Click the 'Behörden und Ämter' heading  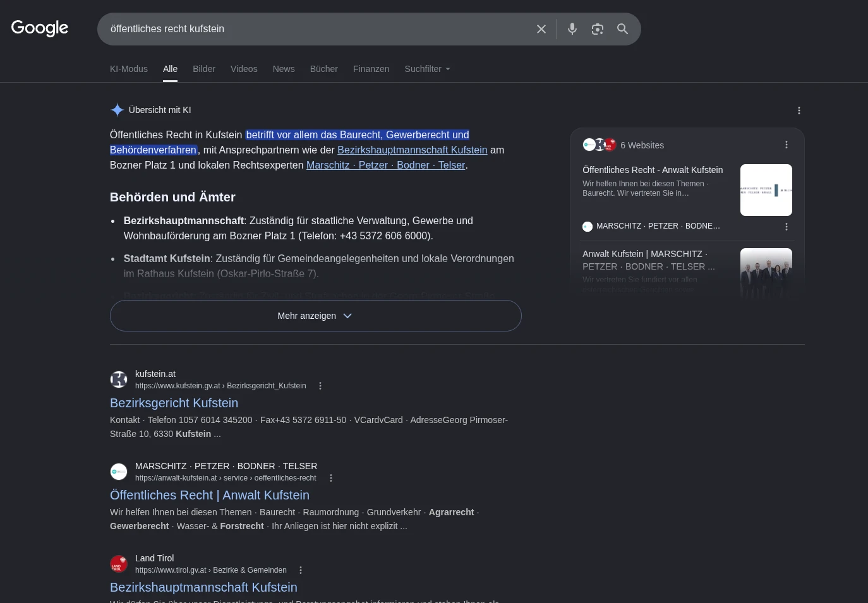(172, 197)
